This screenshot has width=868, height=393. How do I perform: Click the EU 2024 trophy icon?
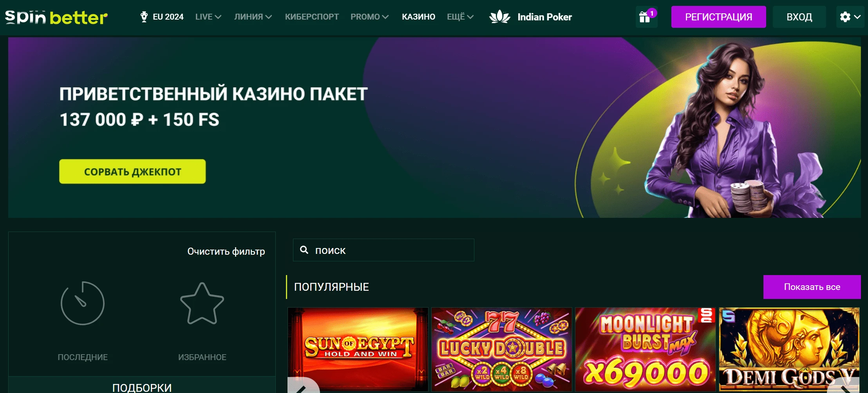[x=144, y=17]
